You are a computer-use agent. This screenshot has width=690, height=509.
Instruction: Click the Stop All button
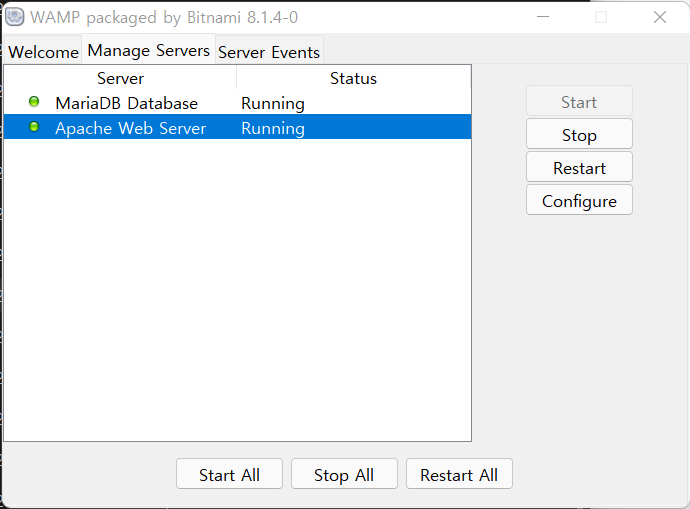[344, 474]
